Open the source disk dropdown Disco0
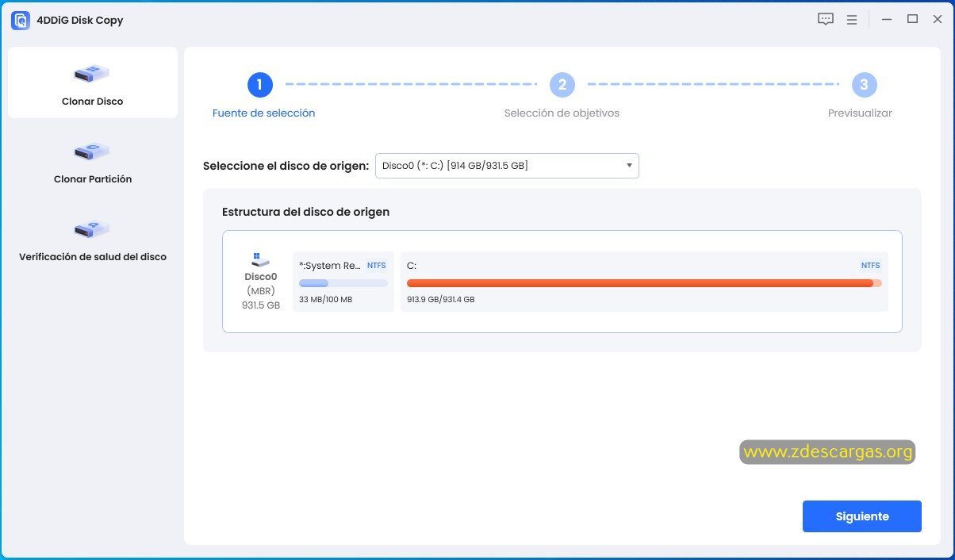The height and width of the screenshot is (560, 955). [507, 166]
